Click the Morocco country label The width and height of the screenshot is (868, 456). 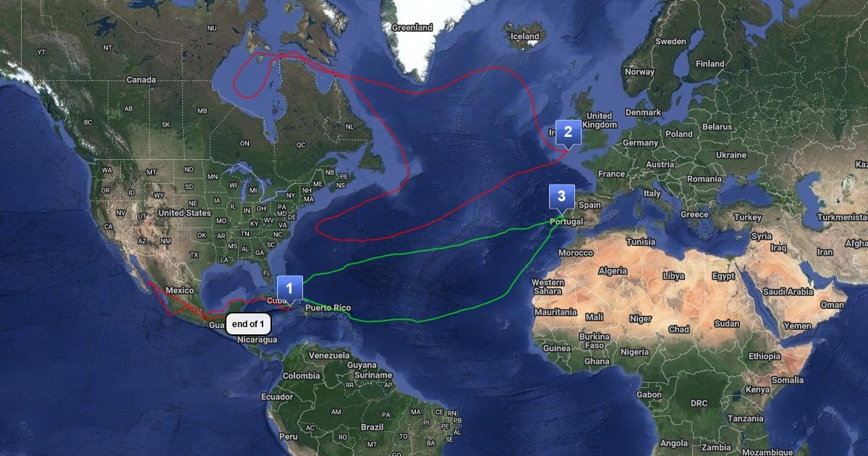tap(575, 253)
